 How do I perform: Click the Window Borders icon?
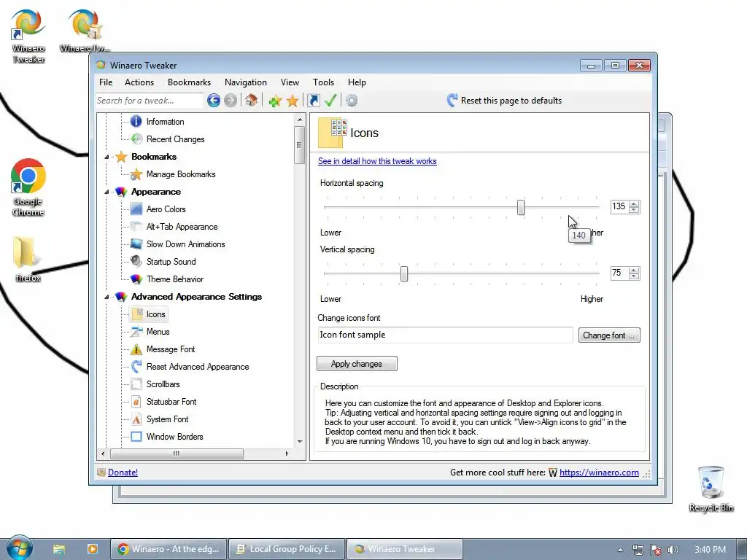(136, 437)
